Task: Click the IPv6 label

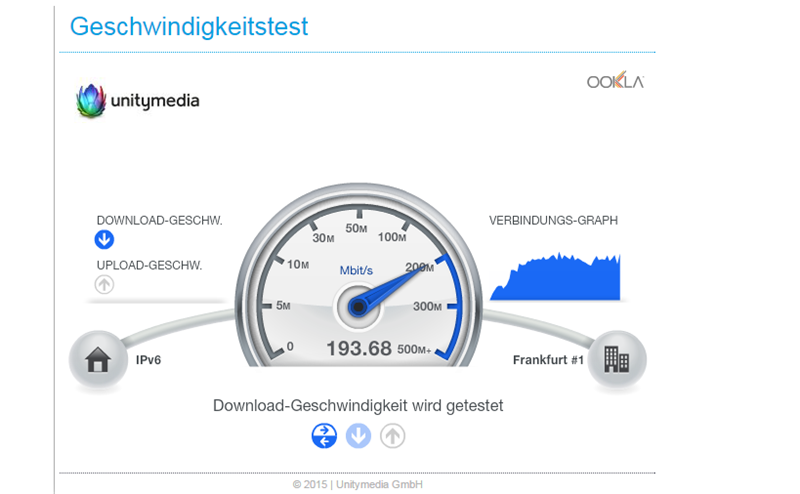Action: click(x=148, y=360)
